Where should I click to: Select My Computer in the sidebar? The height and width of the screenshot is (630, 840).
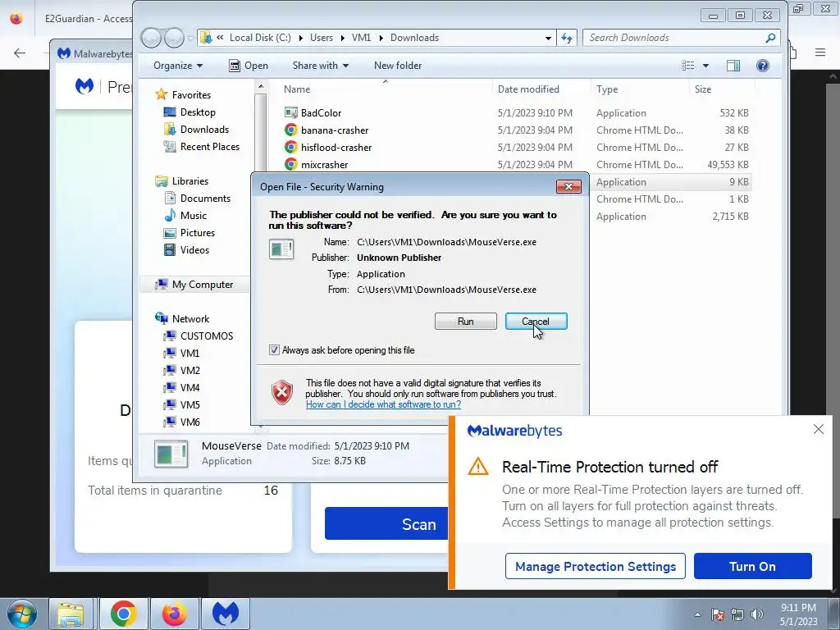202,285
